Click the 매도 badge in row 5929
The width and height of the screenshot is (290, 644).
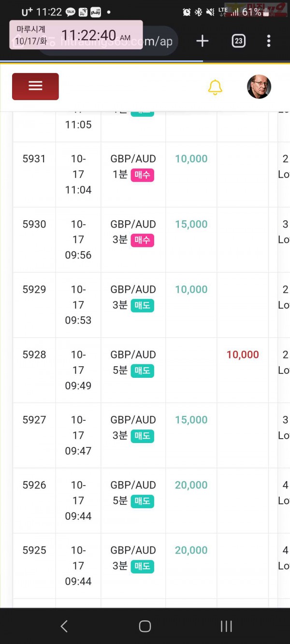coord(142,305)
